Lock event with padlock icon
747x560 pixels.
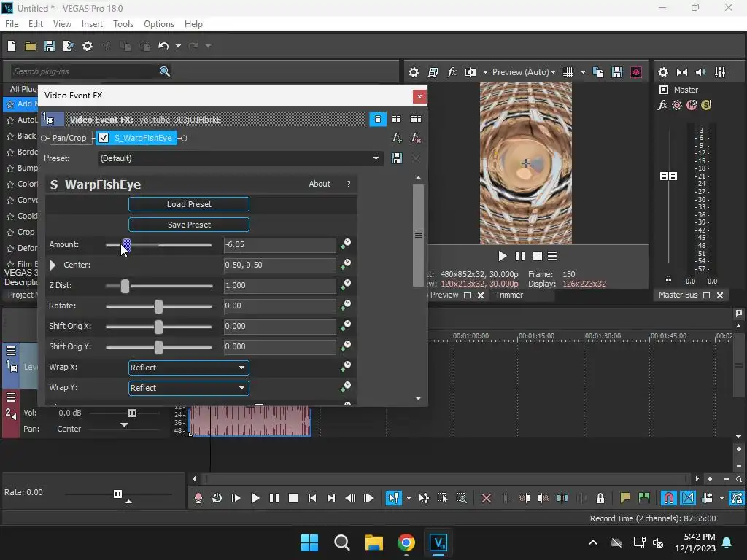pos(600,498)
